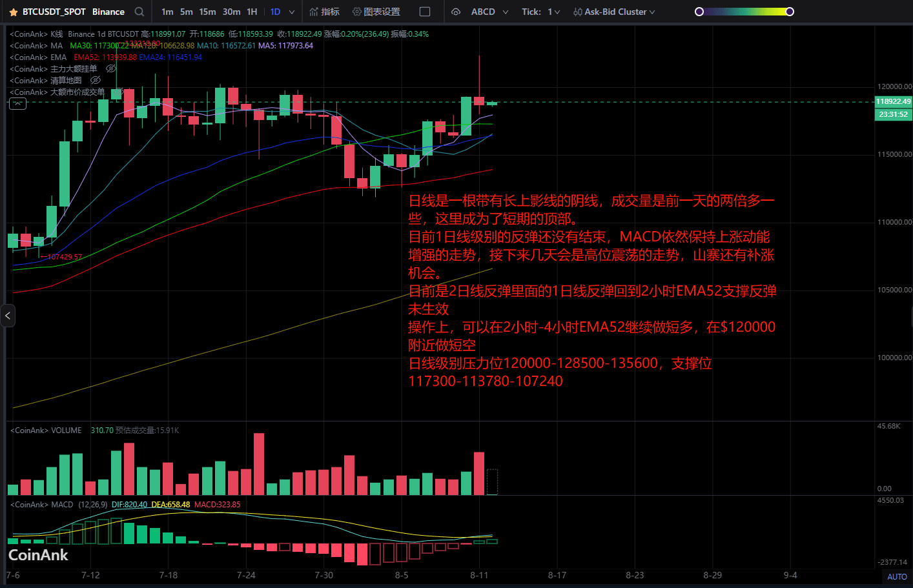Switch to the 1H timeframe

(252, 12)
